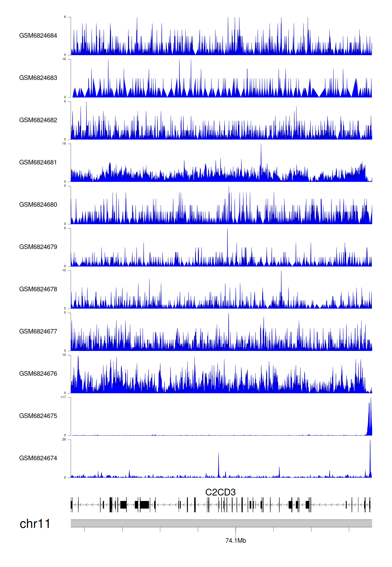Select the GSM6824675 track label
The height and width of the screenshot is (567, 392).
coord(38,416)
